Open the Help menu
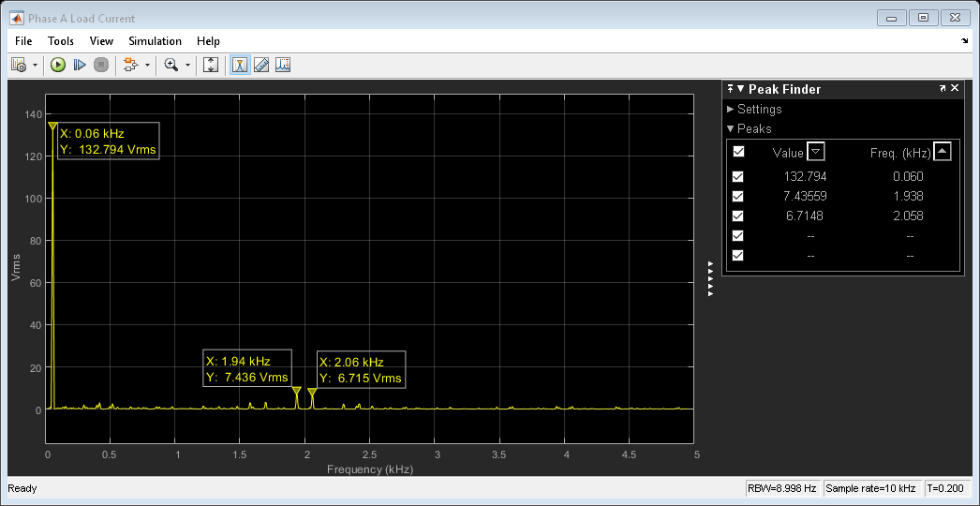 [208, 41]
